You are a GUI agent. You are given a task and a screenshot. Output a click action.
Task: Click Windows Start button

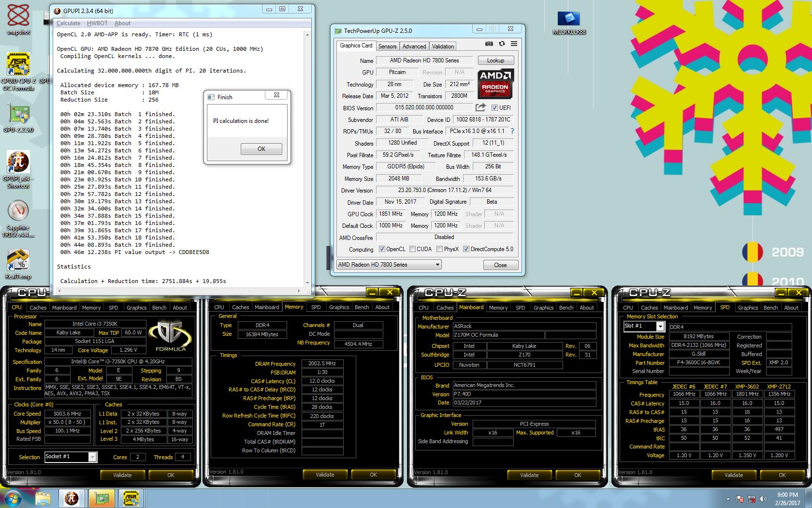pos(13,498)
